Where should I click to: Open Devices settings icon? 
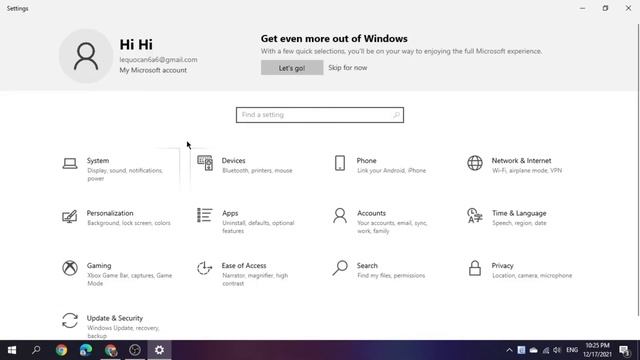click(x=205, y=163)
